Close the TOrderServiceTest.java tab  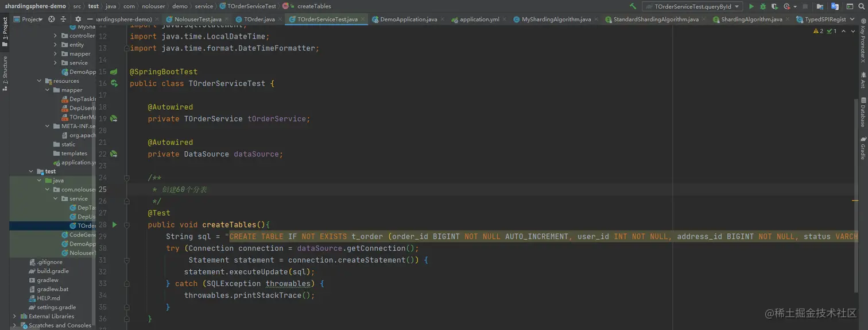pos(362,19)
